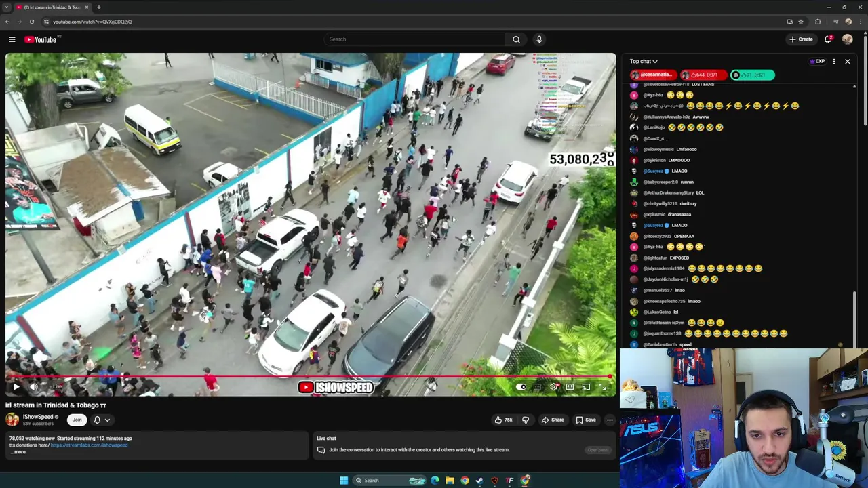This screenshot has width=868, height=488.
Task: Jump to Live position in player
Action: [x=57, y=387]
